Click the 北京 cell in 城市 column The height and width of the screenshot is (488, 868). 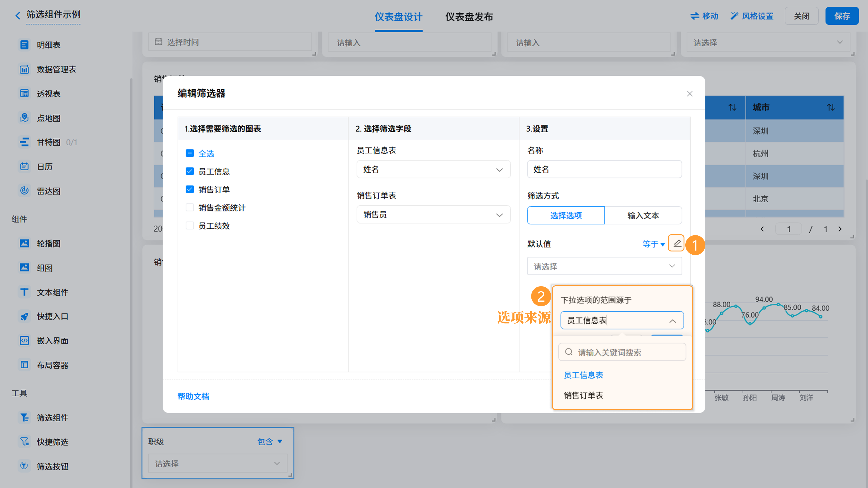pos(760,199)
